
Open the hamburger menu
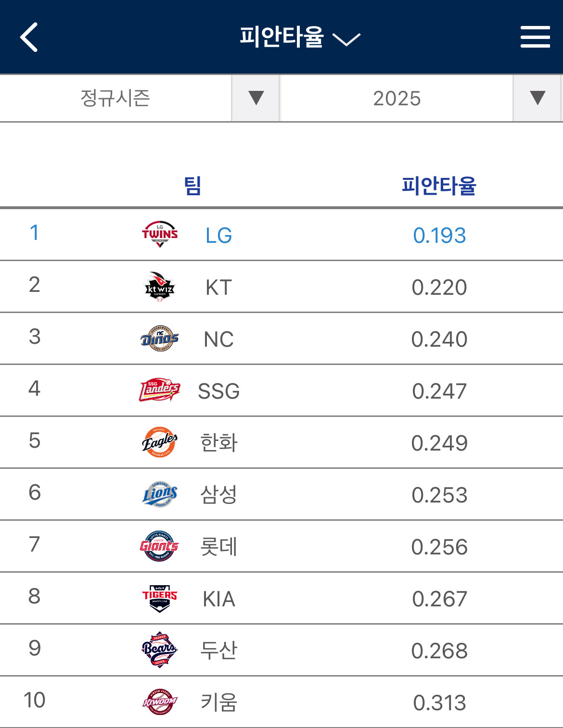point(535,37)
